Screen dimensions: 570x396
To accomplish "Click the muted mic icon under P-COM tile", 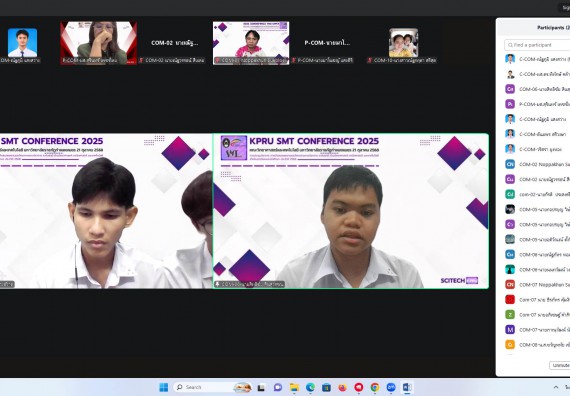I will coord(294,60).
